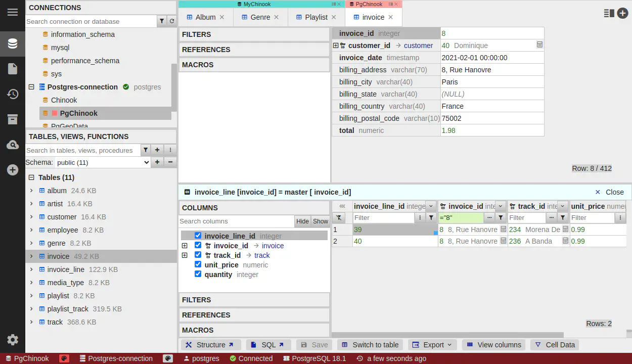Click the database connections sidebar icon
Image resolution: width=632 pixels, height=364 pixels.
13,44
